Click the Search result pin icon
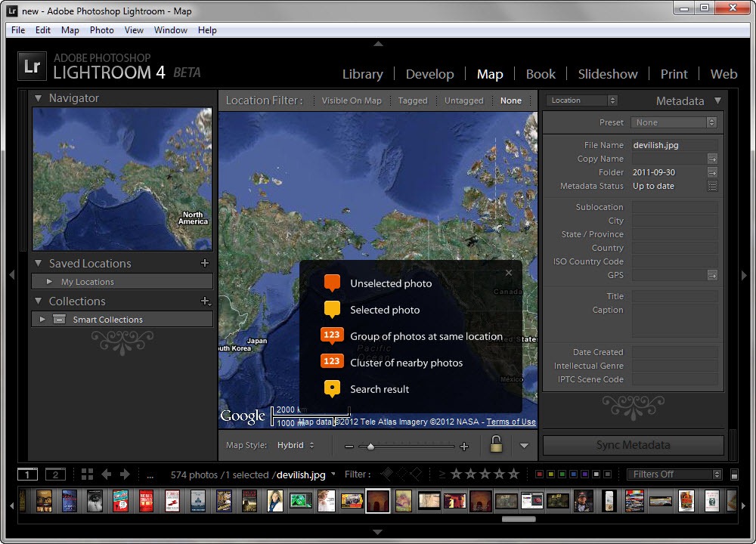This screenshot has width=756, height=544. tap(332, 389)
